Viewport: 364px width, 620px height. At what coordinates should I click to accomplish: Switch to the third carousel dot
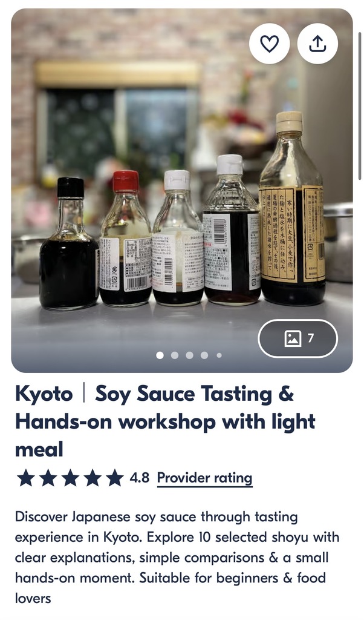(189, 355)
